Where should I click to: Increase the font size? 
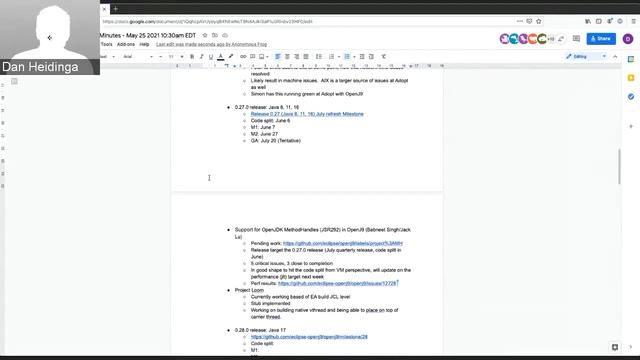coord(182,57)
